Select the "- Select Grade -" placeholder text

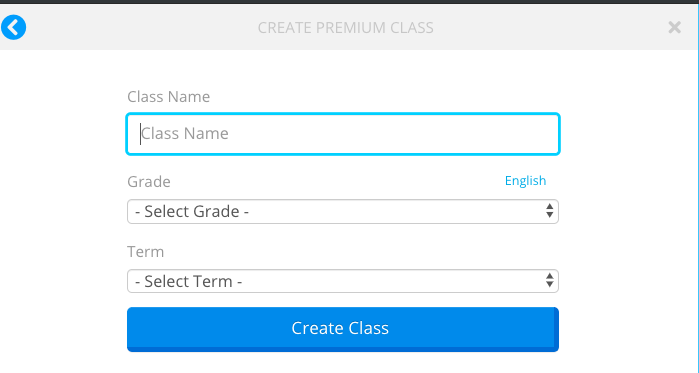coord(192,211)
